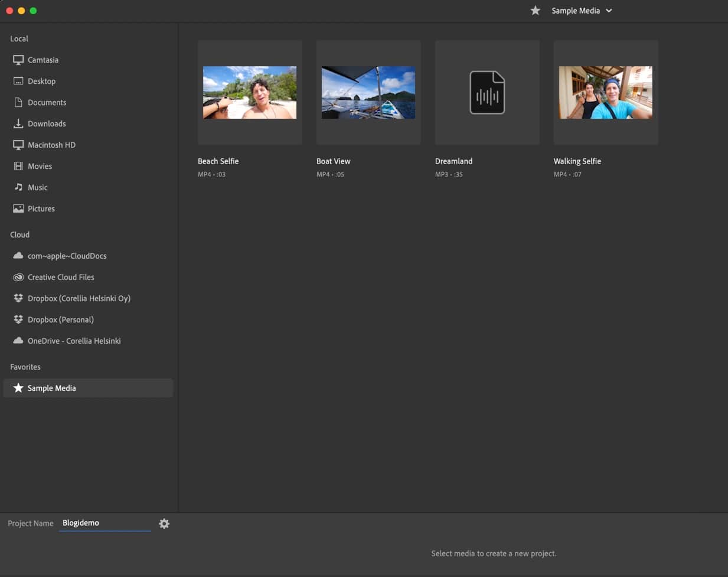728x577 pixels.
Task: Click the Pictures image icon
Action: pos(18,208)
